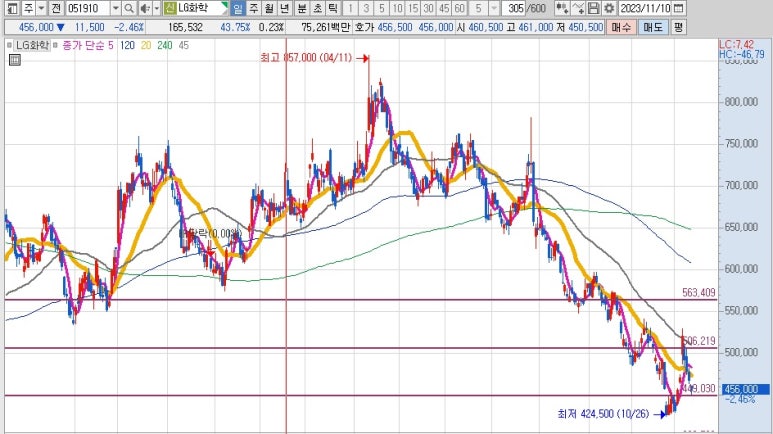Click the HC:-46.79 indicator text

(741, 54)
